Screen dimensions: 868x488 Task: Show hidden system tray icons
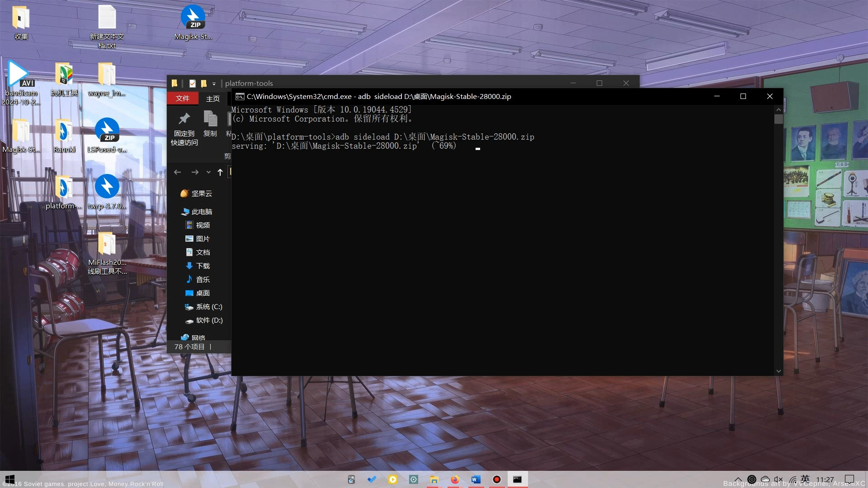click(x=738, y=479)
